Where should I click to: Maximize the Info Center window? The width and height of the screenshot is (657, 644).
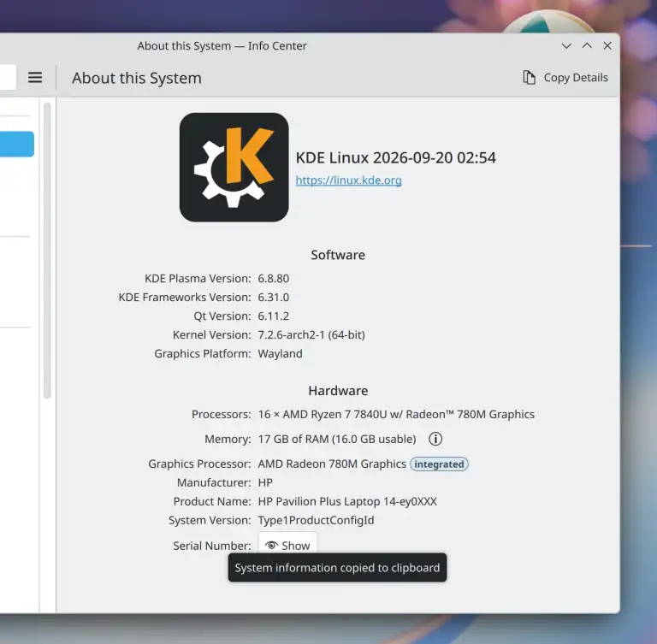pyautogui.click(x=587, y=45)
